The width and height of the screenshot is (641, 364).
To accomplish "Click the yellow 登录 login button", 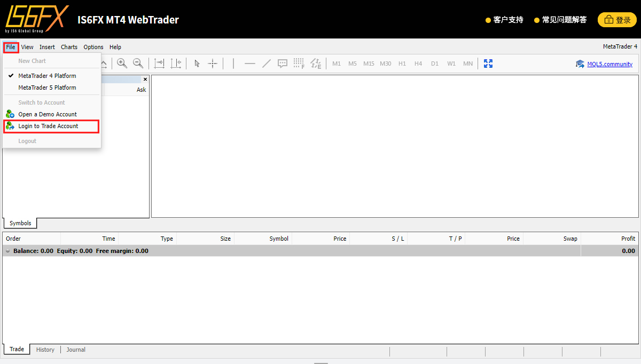I will (x=617, y=20).
